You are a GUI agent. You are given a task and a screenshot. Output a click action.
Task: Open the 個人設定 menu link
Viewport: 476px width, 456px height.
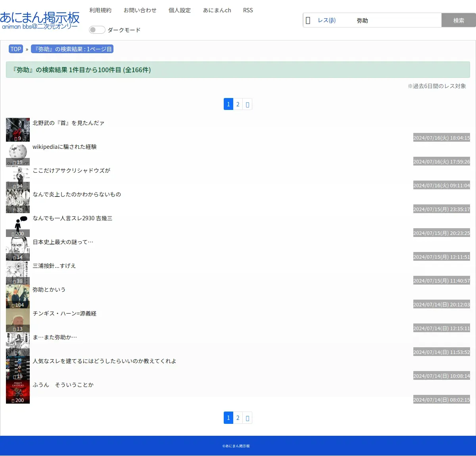(x=180, y=10)
